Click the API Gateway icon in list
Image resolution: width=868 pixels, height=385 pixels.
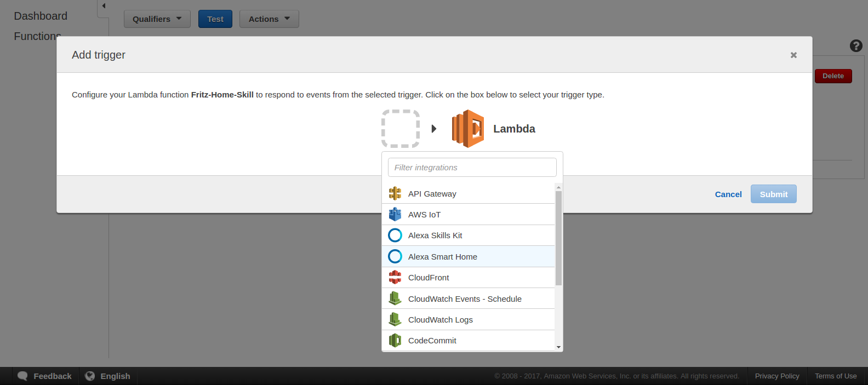pyautogui.click(x=395, y=193)
